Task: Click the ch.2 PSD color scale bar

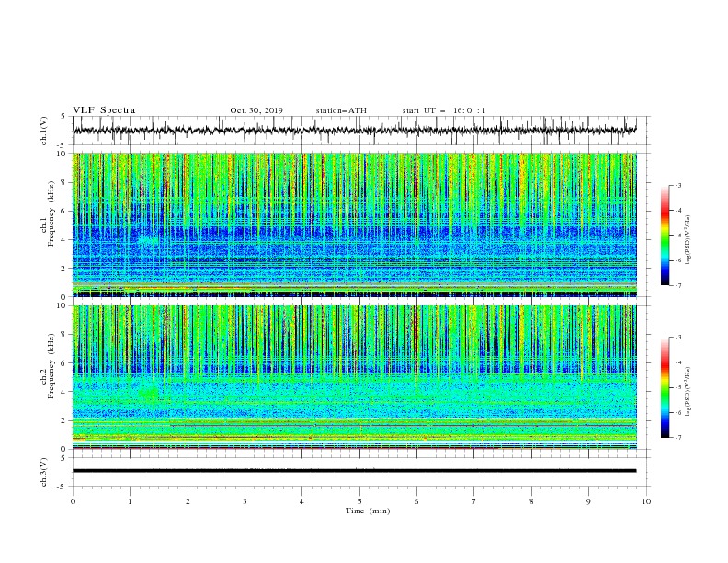Action: pyautogui.click(x=665, y=387)
